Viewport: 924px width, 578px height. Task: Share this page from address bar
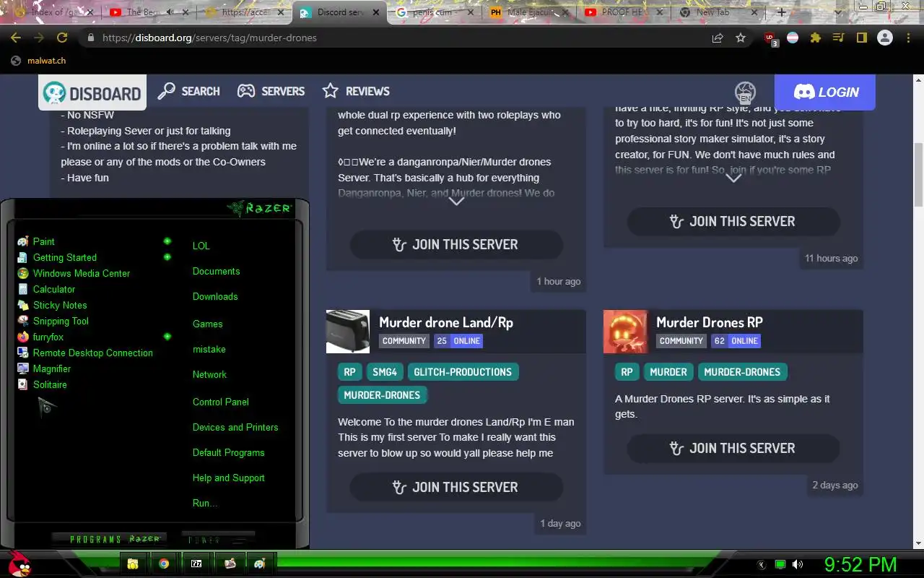coord(718,38)
